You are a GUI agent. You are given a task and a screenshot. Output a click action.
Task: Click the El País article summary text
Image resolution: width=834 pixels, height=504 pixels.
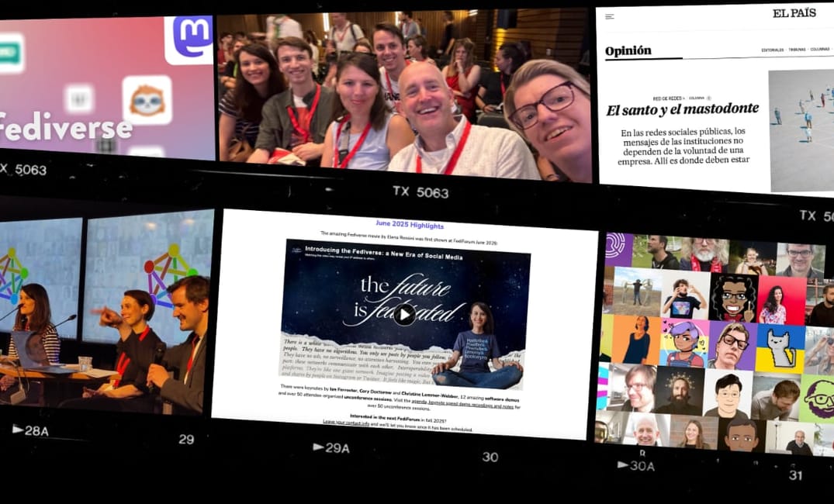684,146
